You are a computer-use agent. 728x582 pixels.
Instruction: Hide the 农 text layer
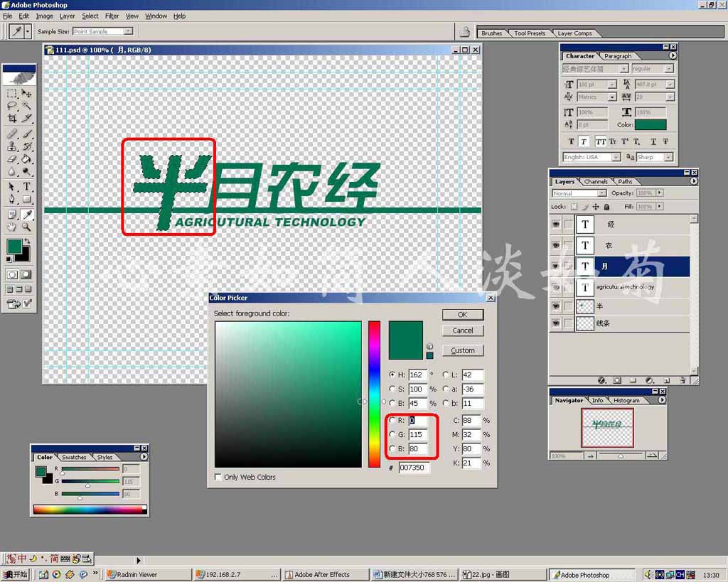point(555,245)
